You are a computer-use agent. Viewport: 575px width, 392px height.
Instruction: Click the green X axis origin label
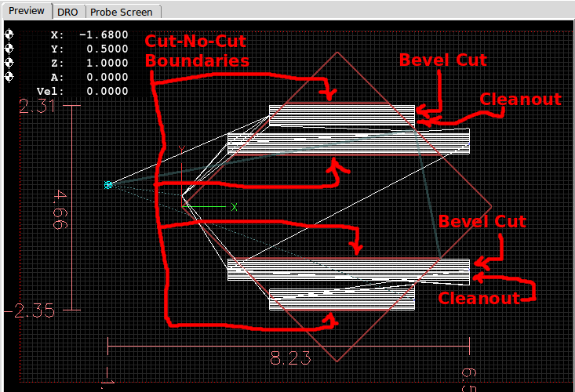[x=234, y=207]
